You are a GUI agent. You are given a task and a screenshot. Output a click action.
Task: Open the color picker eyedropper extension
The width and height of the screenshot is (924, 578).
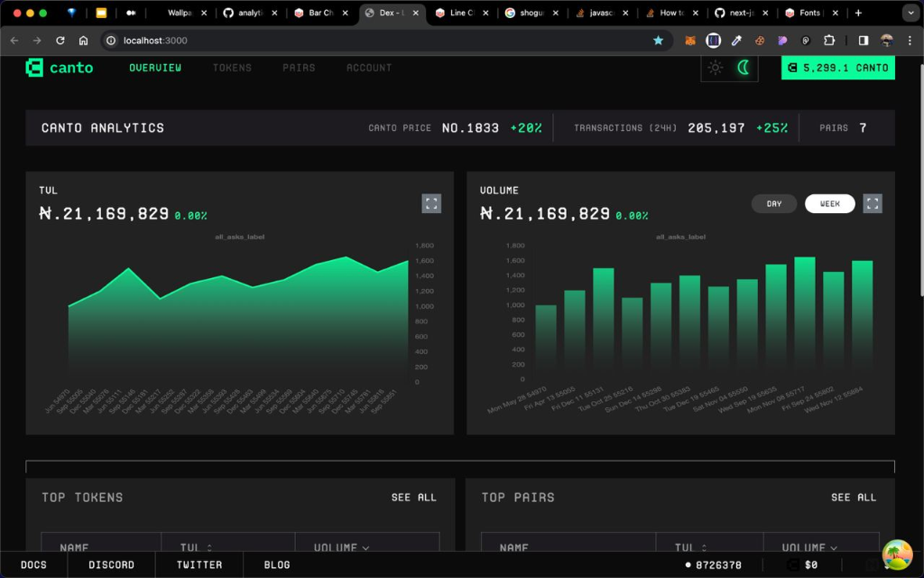736,40
